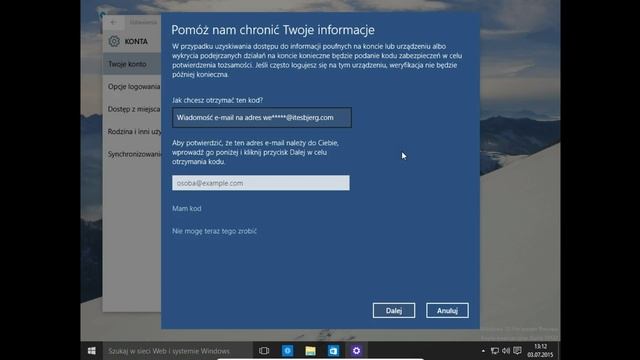640x360 pixels.
Task: Click the taskbar search box
Action: tap(177, 351)
